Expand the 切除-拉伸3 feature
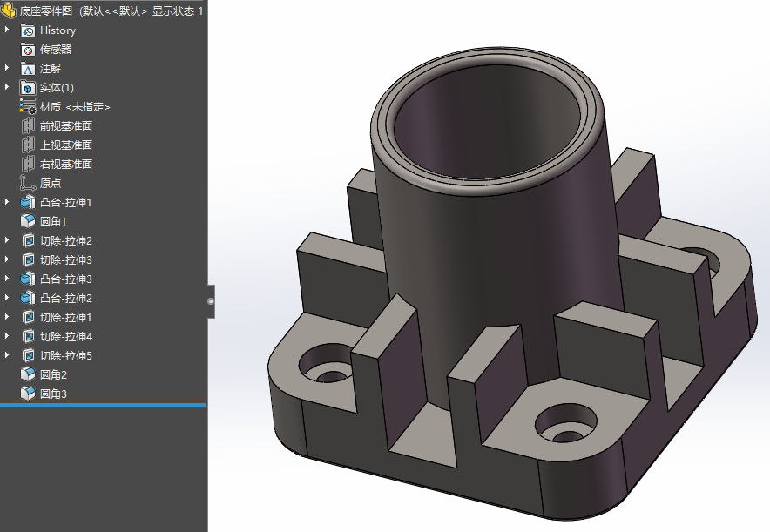Image resolution: width=770 pixels, height=532 pixels. pos(7,259)
